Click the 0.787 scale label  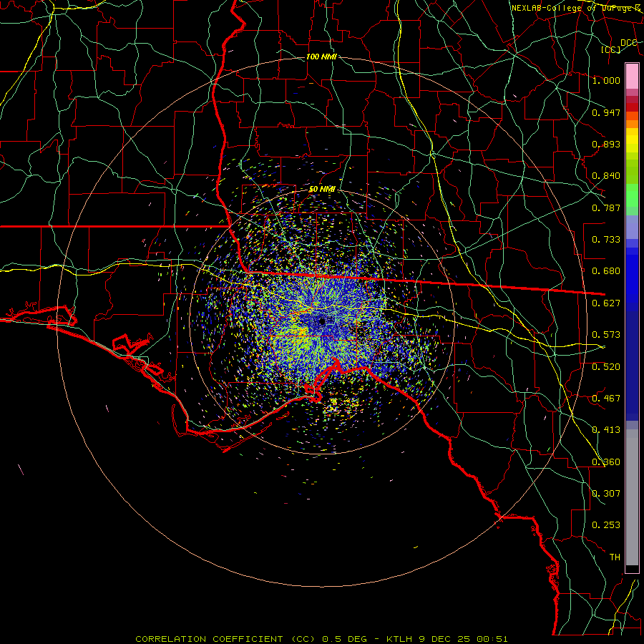(x=606, y=208)
